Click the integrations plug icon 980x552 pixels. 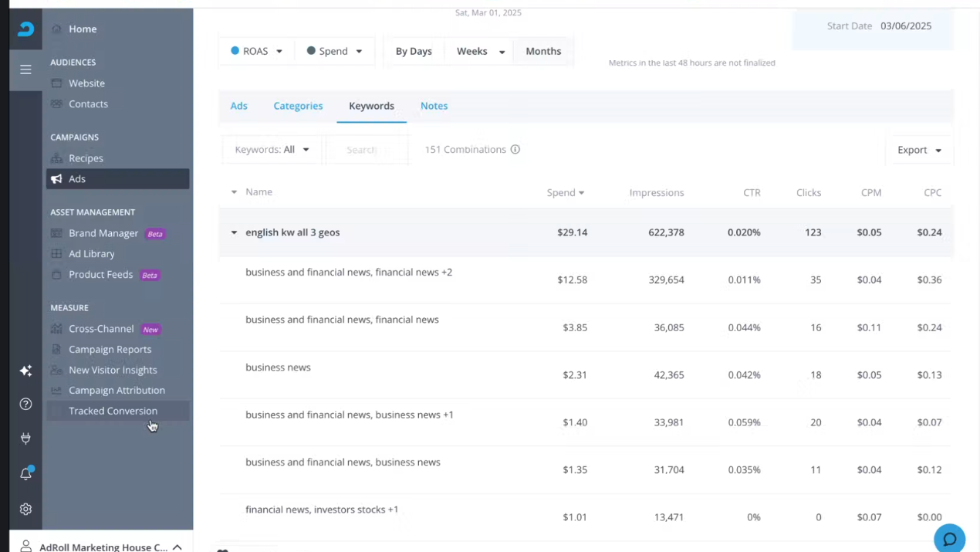[25, 439]
